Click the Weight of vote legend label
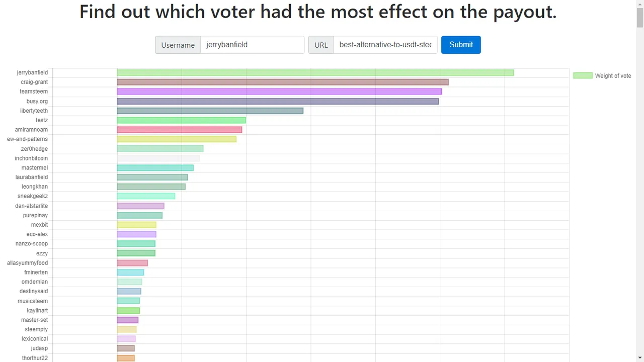The height and width of the screenshot is (362, 644). [x=613, y=76]
